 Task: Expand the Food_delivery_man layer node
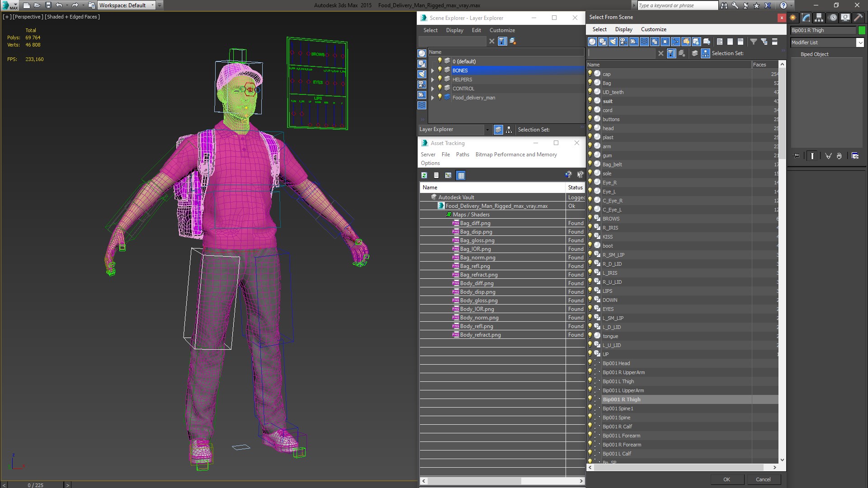tap(433, 98)
